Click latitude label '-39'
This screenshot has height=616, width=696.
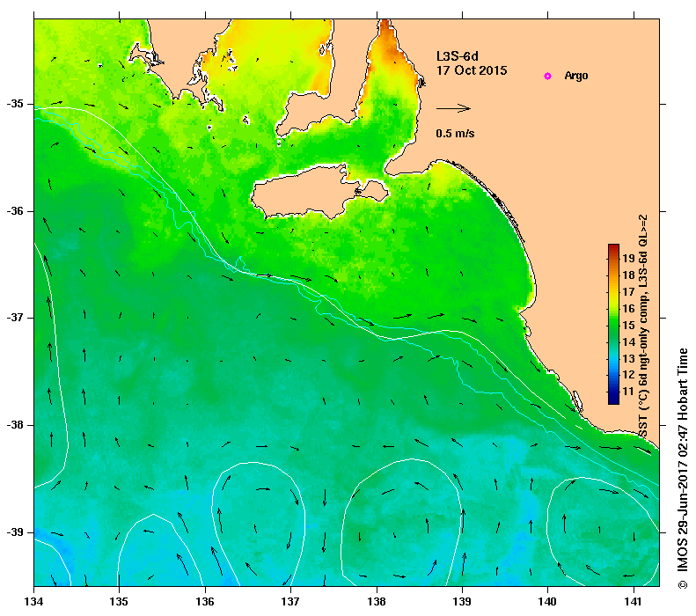15,532
